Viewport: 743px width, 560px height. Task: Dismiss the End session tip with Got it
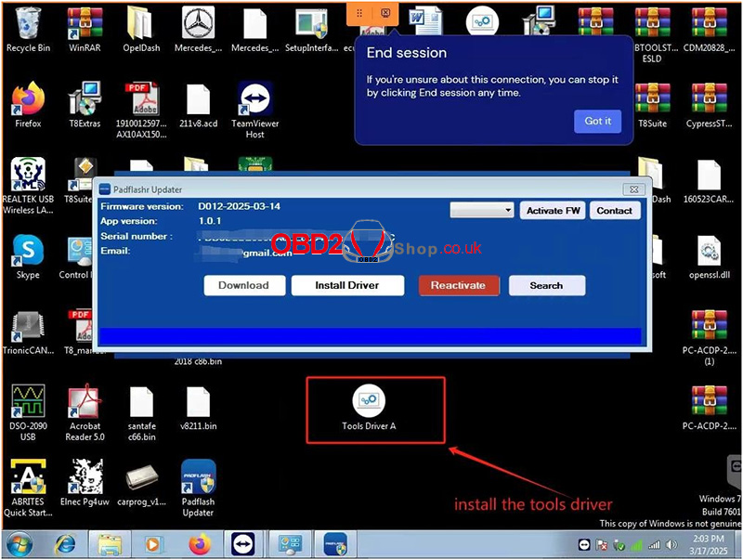pos(597,121)
